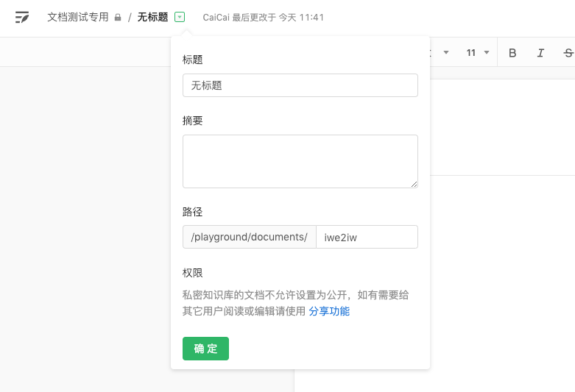Image resolution: width=575 pixels, height=392 pixels.
Task: Toggle strikethrough formatting in the toolbar
Action: [568, 53]
